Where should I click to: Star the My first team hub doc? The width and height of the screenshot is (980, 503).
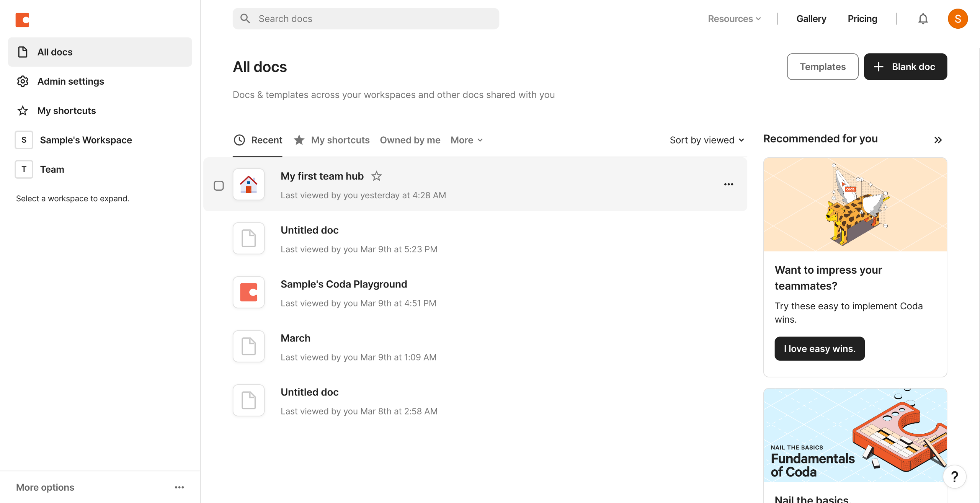376,176
